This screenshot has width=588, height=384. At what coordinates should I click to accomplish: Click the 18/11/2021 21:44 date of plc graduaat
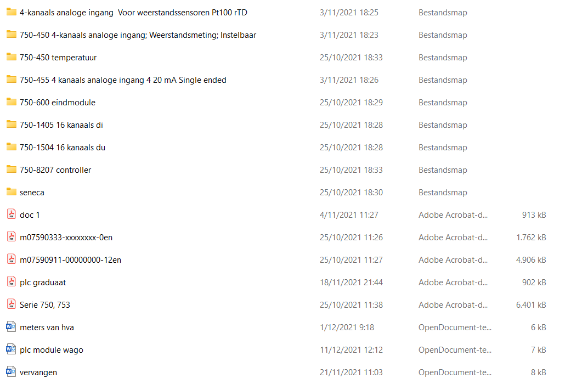pos(351,283)
